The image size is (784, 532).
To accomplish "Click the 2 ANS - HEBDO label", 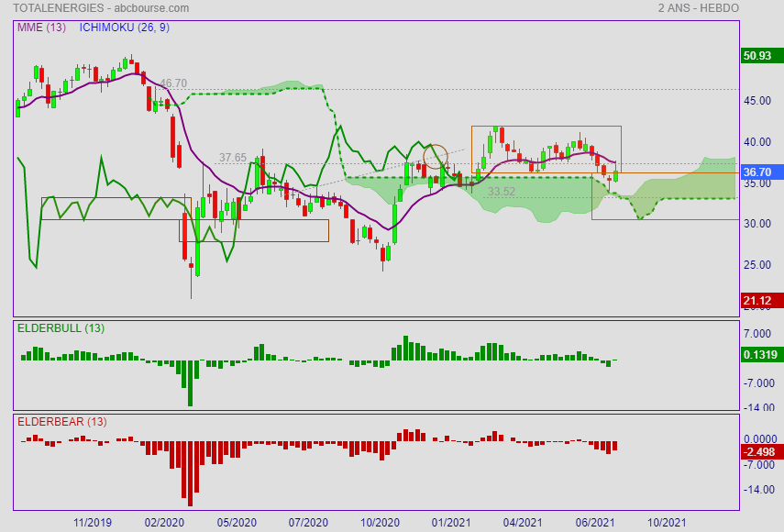I will click(x=698, y=8).
